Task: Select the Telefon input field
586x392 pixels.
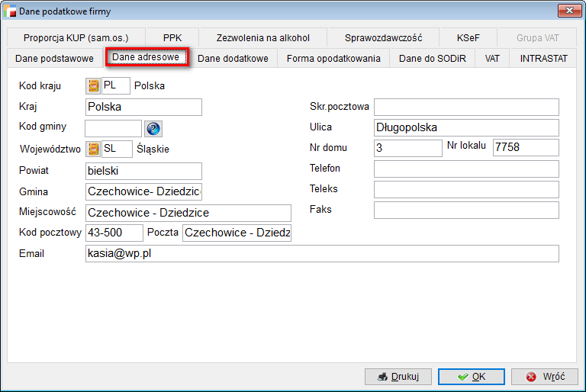Action: coord(465,169)
